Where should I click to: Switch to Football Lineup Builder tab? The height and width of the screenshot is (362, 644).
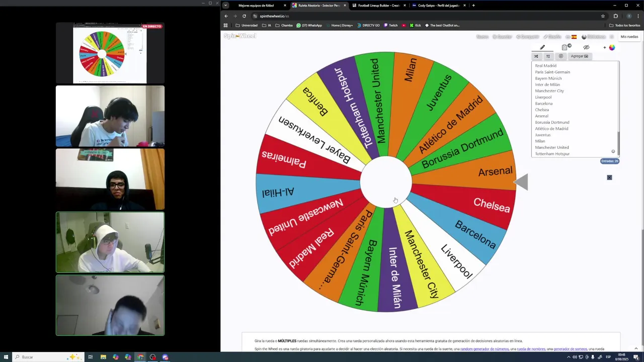click(x=379, y=6)
